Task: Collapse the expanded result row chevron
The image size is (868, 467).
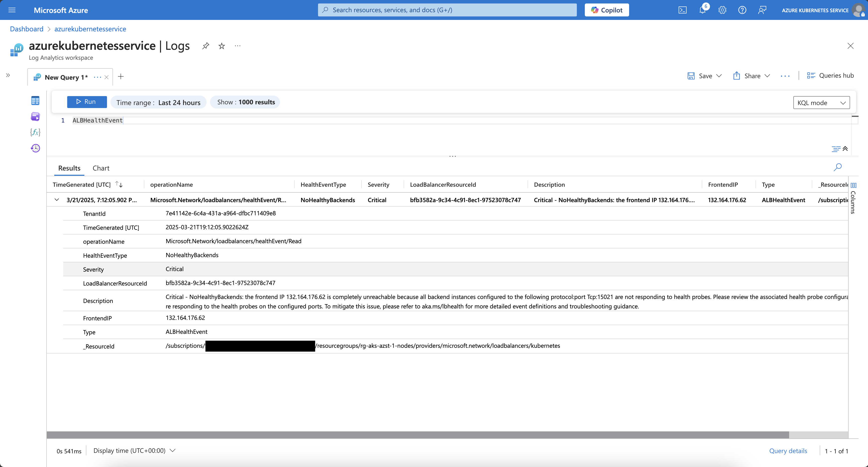Action: pyautogui.click(x=56, y=200)
